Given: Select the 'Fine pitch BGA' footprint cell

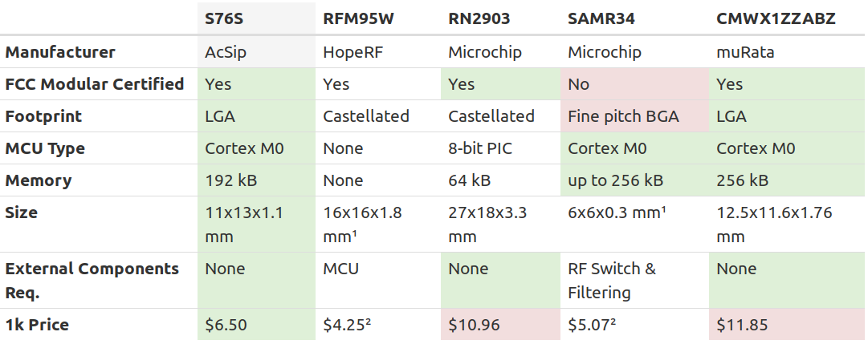Looking at the screenshot, I should pos(634,116).
